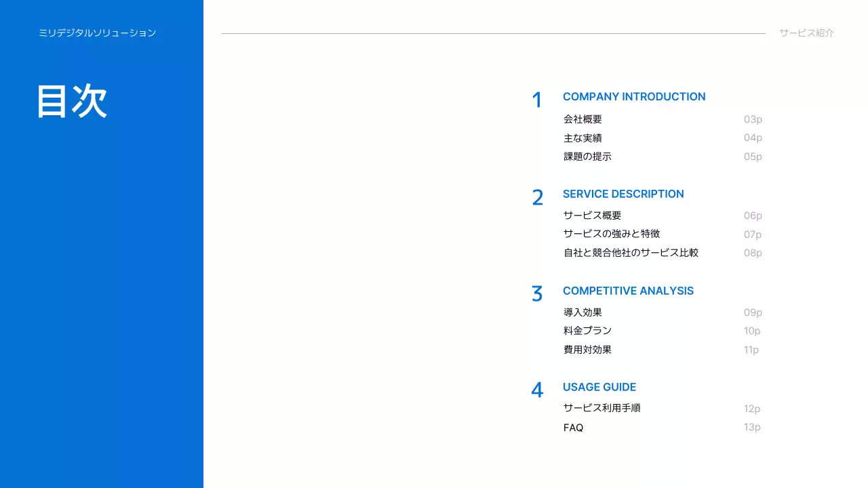
Task: Click the サービスの強みと特徴 entry
Action: [611, 234]
